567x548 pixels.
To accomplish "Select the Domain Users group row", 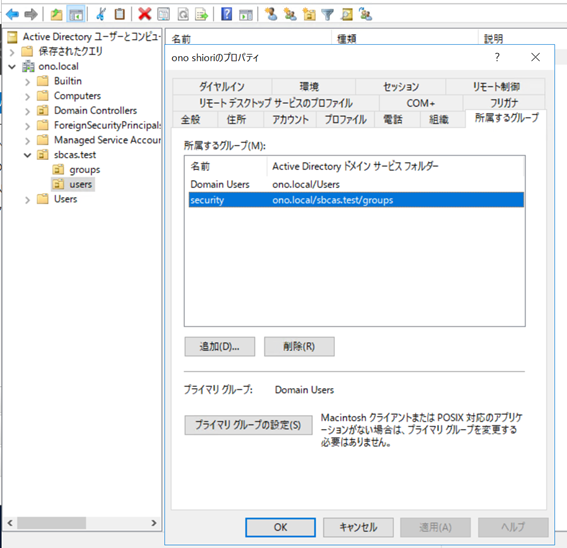I will 356,184.
